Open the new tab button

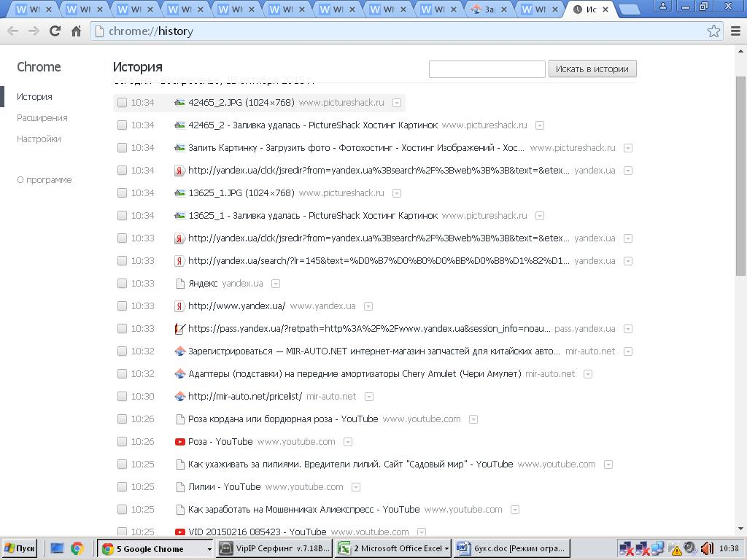(x=630, y=9)
